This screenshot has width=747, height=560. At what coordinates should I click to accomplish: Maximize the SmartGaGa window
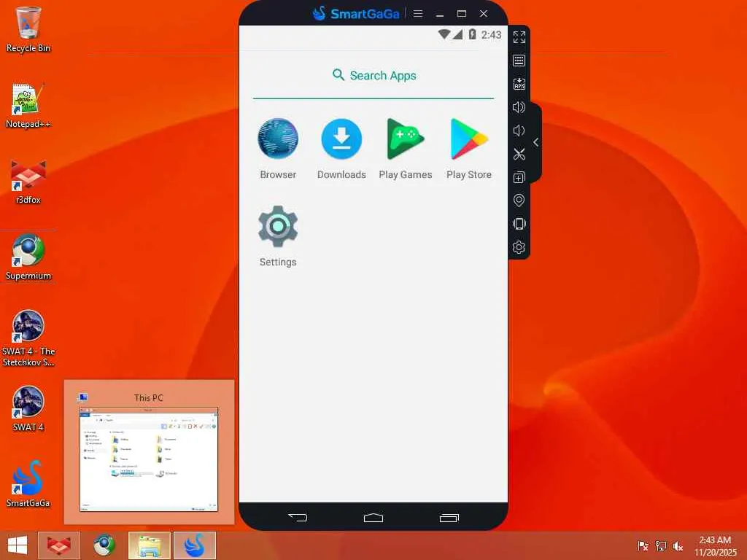coord(462,14)
